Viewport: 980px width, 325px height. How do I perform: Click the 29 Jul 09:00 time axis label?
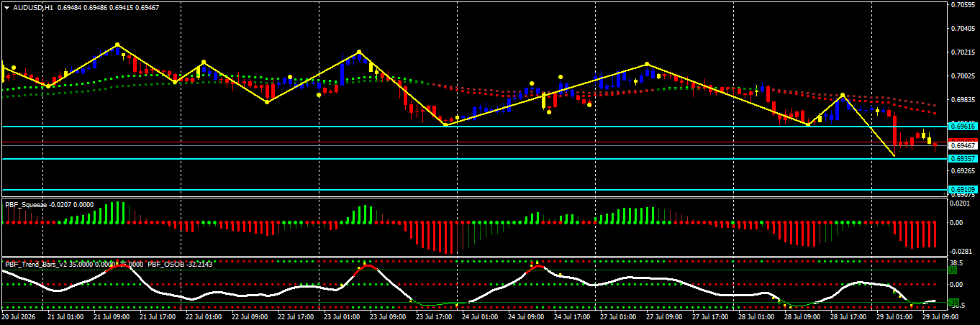click(x=941, y=316)
